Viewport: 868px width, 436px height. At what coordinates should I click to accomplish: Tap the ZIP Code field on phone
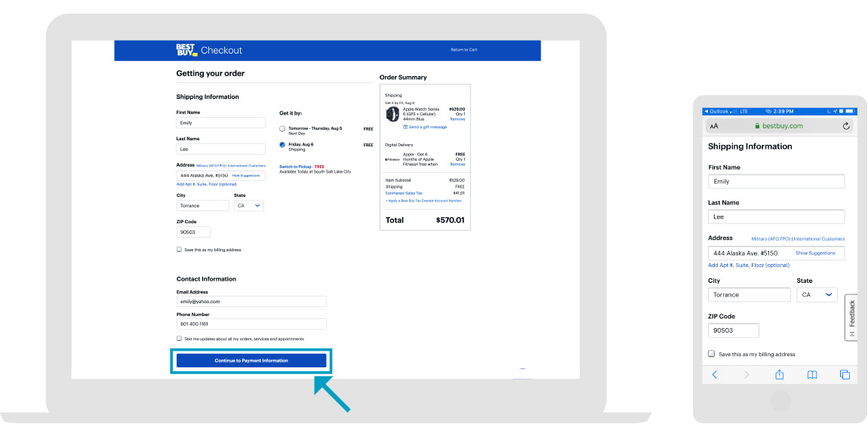[x=734, y=330]
